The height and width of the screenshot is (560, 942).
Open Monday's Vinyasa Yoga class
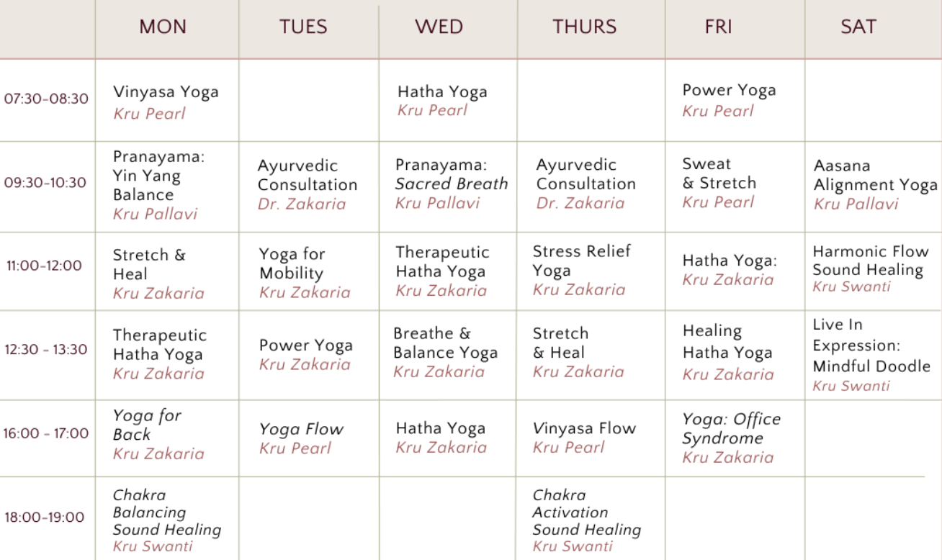point(166,92)
